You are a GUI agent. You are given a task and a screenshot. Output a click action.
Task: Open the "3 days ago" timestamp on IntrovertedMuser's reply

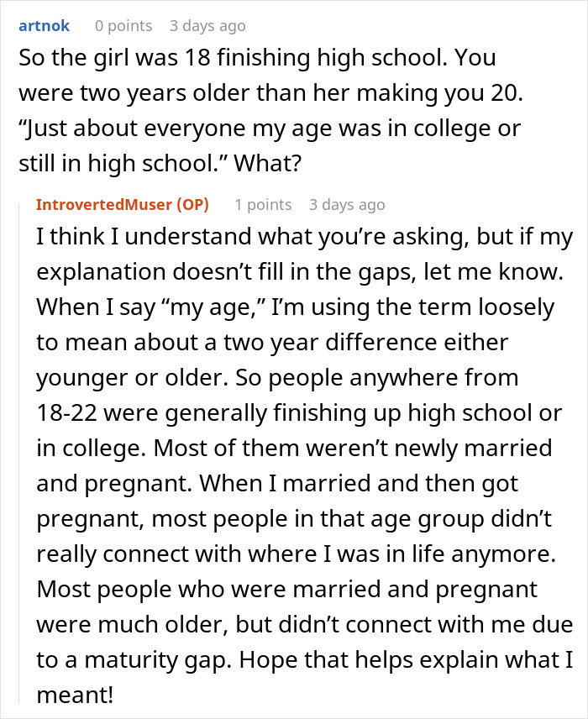click(x=347, y=204)
